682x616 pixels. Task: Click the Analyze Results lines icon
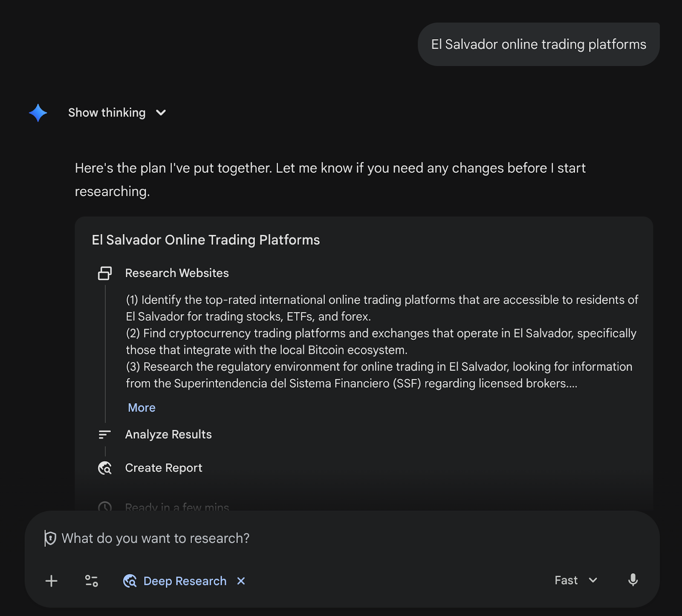(x=104, y=434)
